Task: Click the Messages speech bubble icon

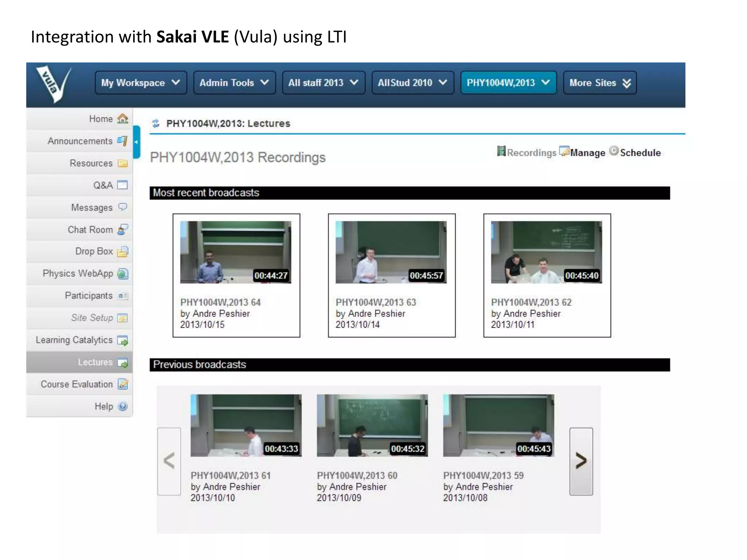Action: tap(123, 207)
